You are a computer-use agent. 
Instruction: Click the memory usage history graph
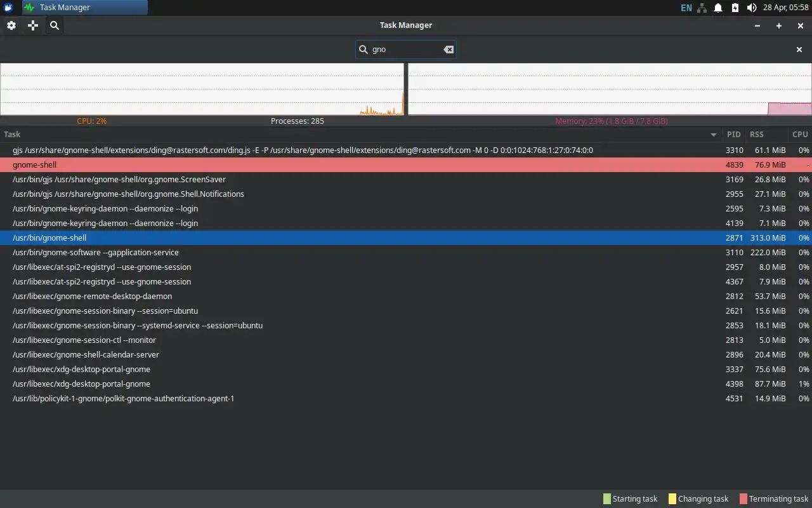pos(610,89)
